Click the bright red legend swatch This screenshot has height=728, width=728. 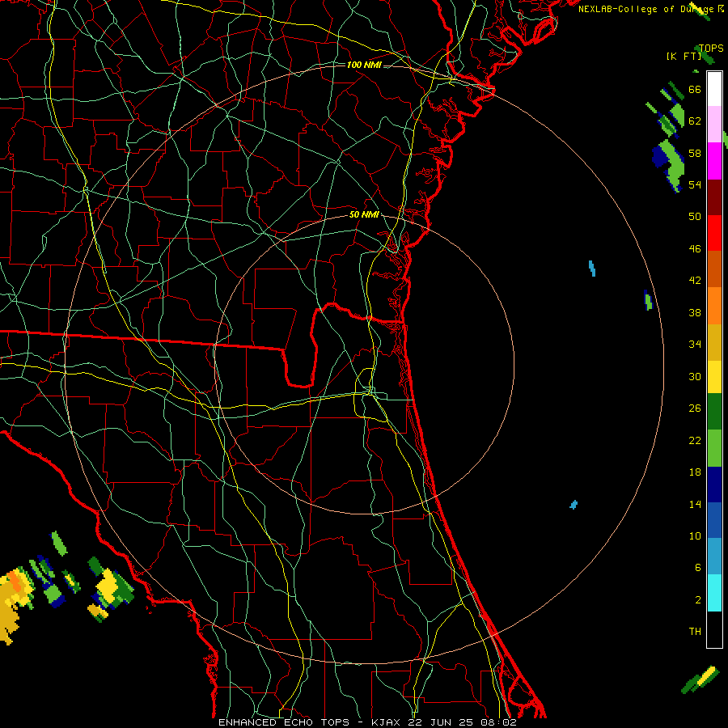[x=714, y=233]
